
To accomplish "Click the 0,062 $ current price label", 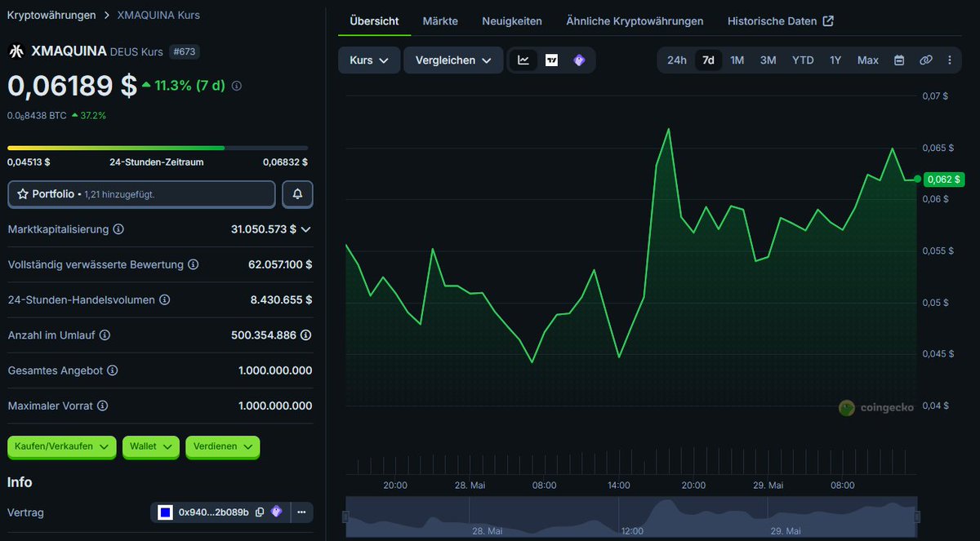I will (944, 179).
